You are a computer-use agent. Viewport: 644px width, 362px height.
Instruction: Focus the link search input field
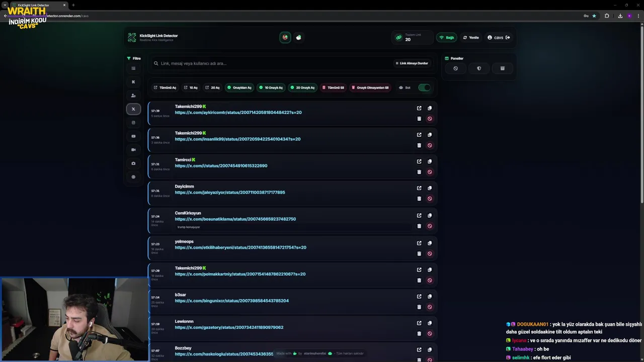click(272, 63)
